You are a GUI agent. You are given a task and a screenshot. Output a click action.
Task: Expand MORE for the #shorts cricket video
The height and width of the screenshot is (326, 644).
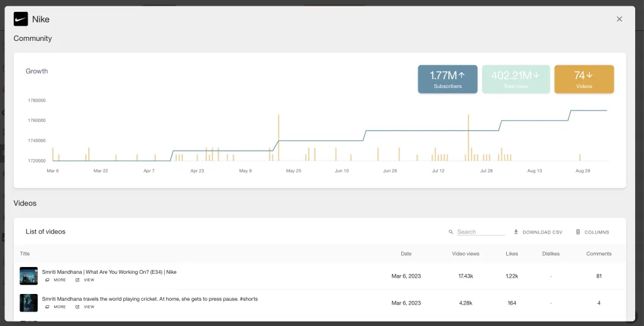pyautogui.click(x=55, y=307)
